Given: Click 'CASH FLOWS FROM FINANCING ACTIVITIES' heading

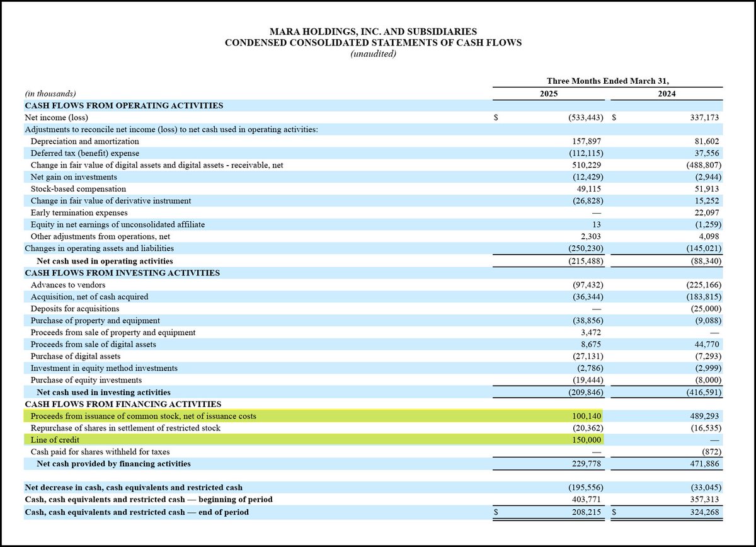Looking at the screenshot, I should (x=123, y=405).
